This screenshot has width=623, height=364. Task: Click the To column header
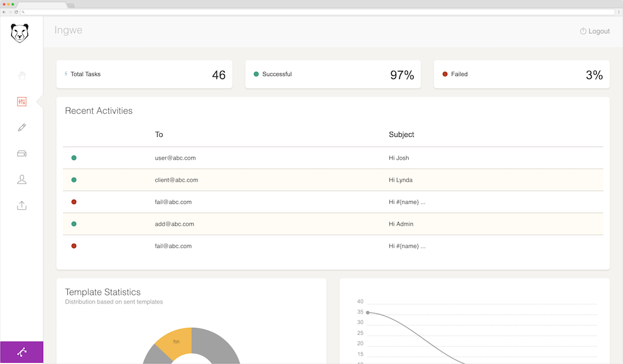tap(159, 134)
